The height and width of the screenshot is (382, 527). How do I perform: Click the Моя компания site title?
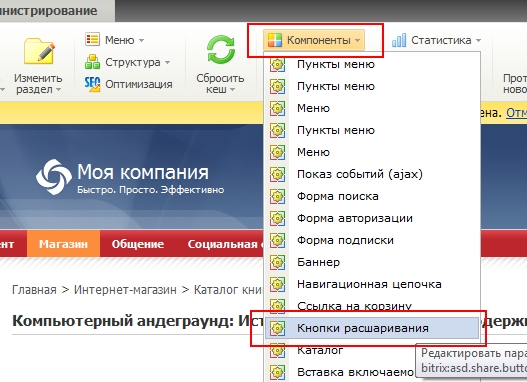[143, 172]
